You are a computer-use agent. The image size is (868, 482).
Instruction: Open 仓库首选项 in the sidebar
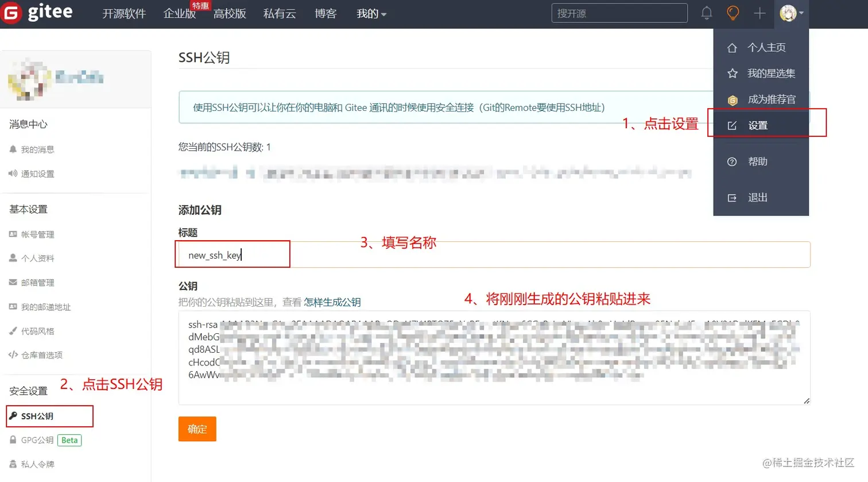click(x=41, y=355)
